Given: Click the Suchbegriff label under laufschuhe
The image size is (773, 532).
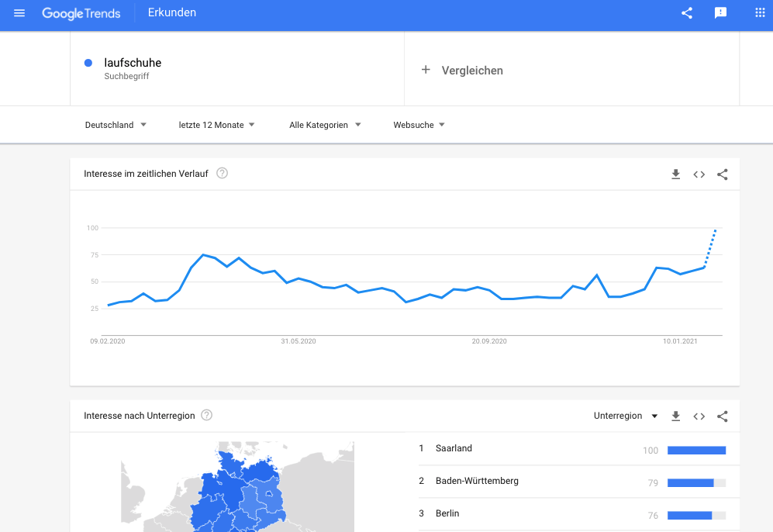Looking at the screenshot, I should pyautogui.click(x=126, y=76).
